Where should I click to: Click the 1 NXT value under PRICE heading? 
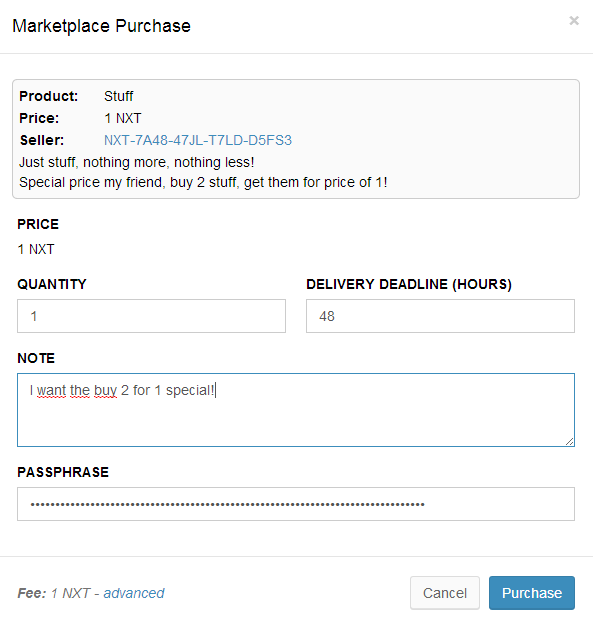point(36,249)
